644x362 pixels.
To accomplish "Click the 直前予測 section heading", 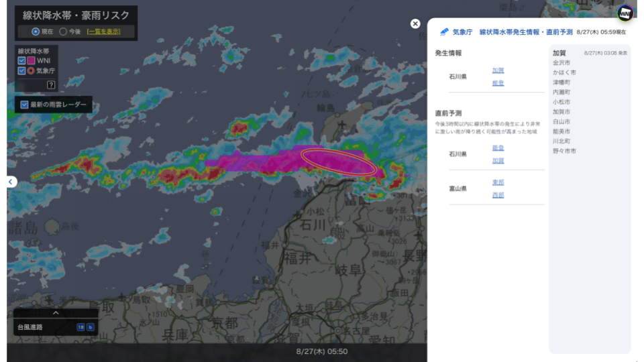I will (x=449, y=113).
